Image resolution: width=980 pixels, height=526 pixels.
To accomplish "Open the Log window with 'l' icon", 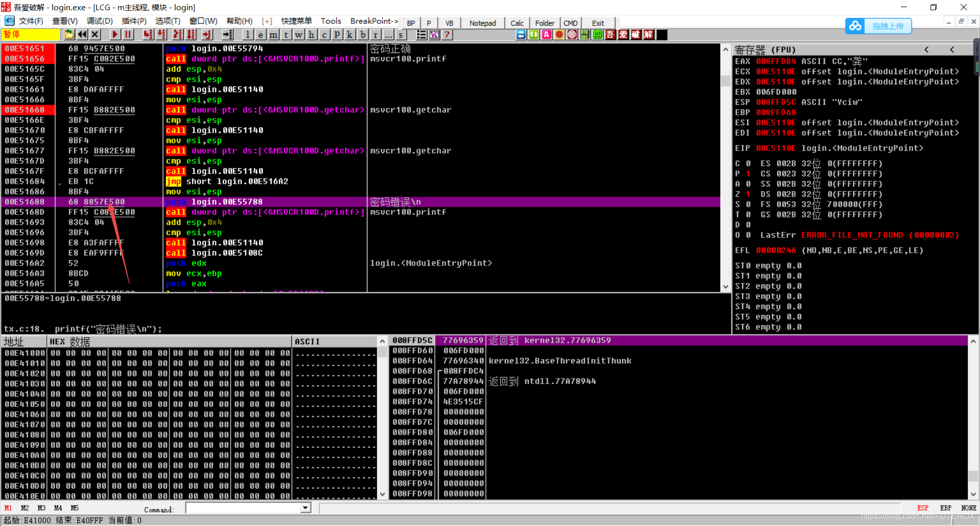I will pyautogui.click(x=248, y=34).
